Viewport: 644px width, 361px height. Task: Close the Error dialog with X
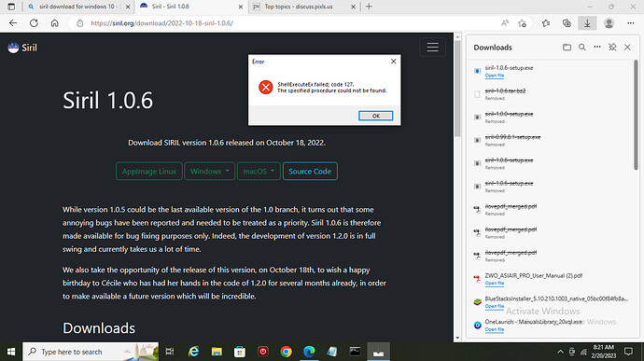[393, 62]
